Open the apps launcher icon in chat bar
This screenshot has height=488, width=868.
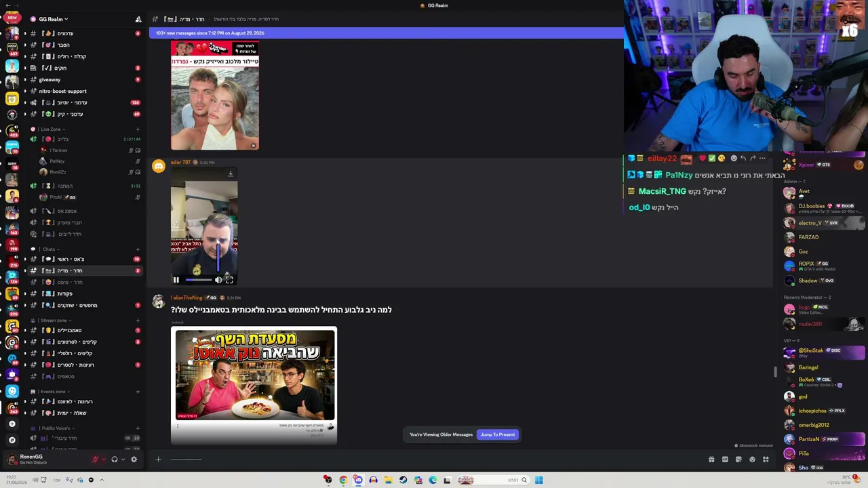[766, 460]
